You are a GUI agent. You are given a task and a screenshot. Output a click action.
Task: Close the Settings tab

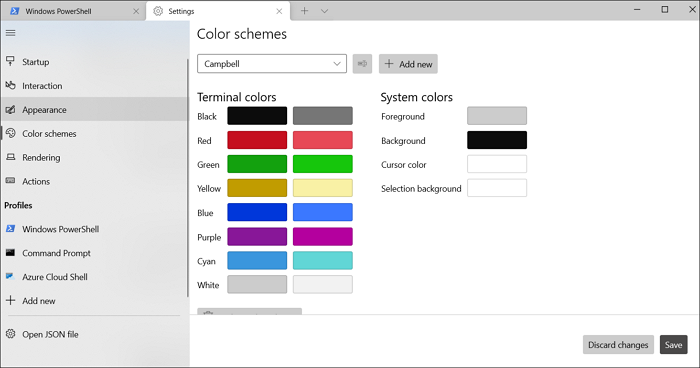coord(279,11)
